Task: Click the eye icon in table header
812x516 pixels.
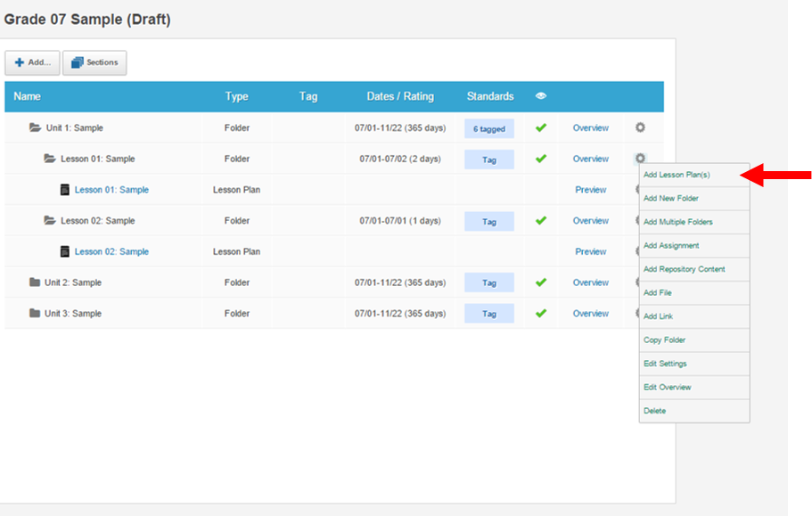Action: point(540,96)
